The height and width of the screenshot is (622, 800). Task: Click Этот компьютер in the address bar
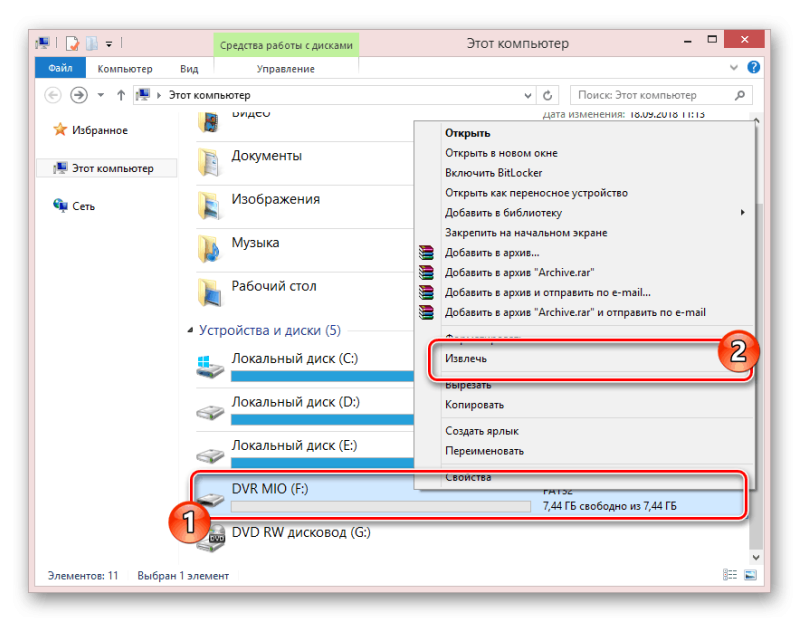click(x=210, y=95)
